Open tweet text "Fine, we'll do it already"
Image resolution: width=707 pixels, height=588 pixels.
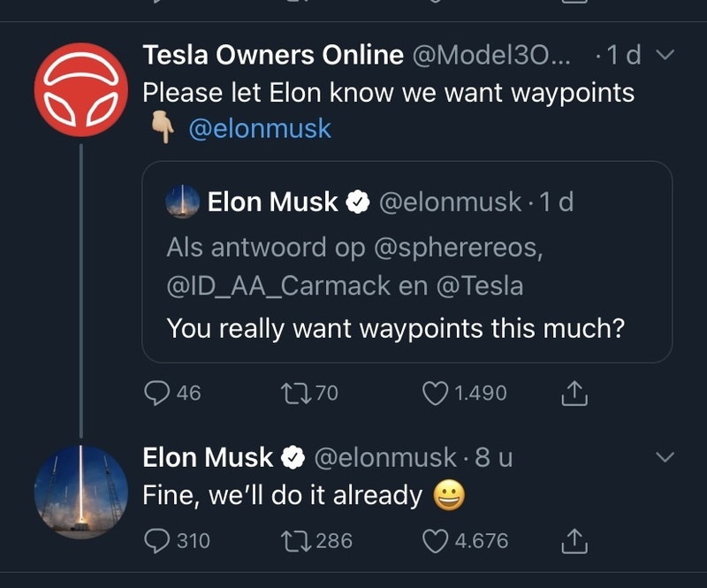coord(283,495)
